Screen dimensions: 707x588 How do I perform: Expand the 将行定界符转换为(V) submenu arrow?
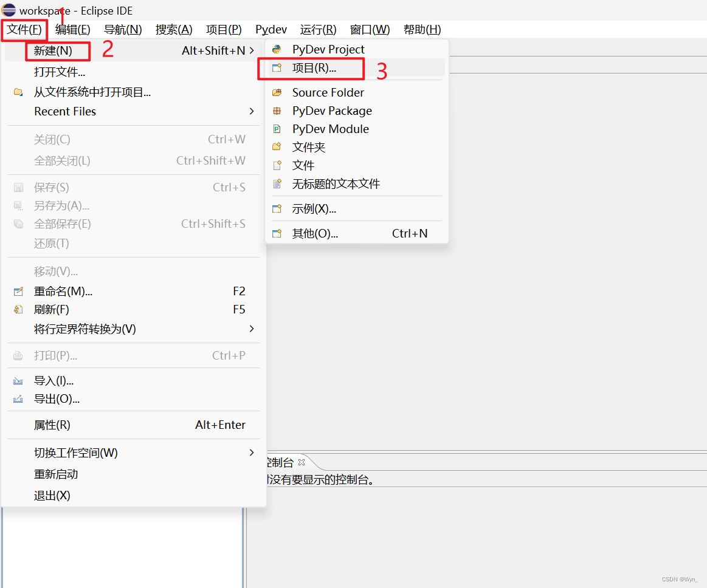(x=252, y=329)
